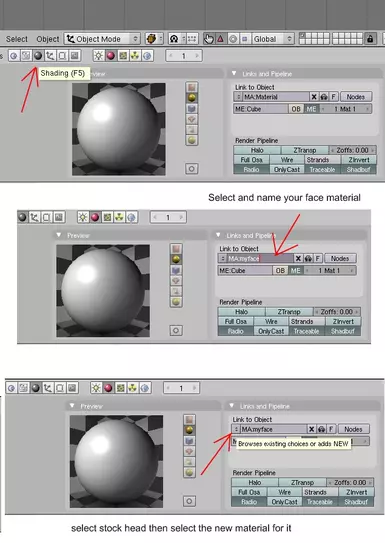Image resolution: width=385 pixels, height=543 pixels.
Task: Select the Object (F7) context icon in top panel
Action: coord(50,55)
